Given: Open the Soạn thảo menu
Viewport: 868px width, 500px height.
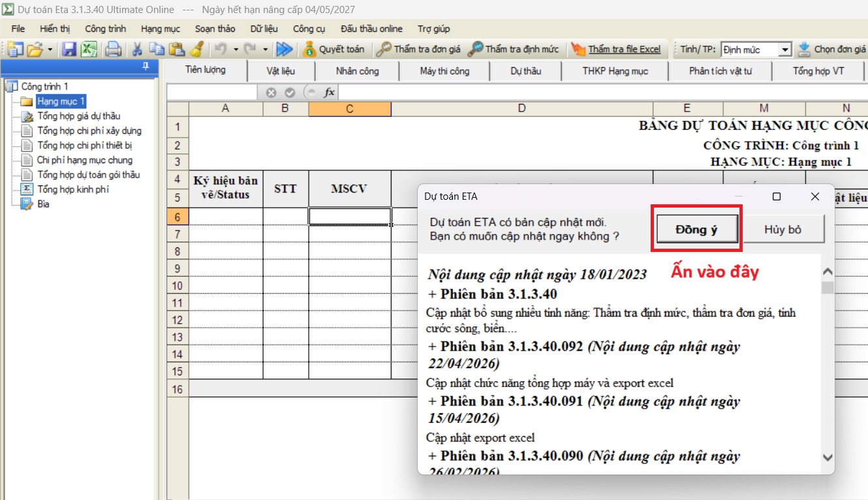Looking at the screenshot, I should 215,29.
